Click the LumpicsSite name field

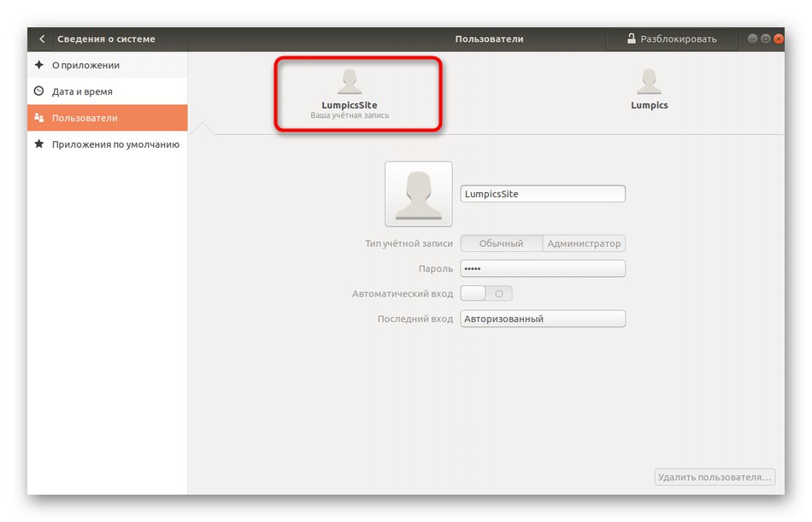click(543, 194)
